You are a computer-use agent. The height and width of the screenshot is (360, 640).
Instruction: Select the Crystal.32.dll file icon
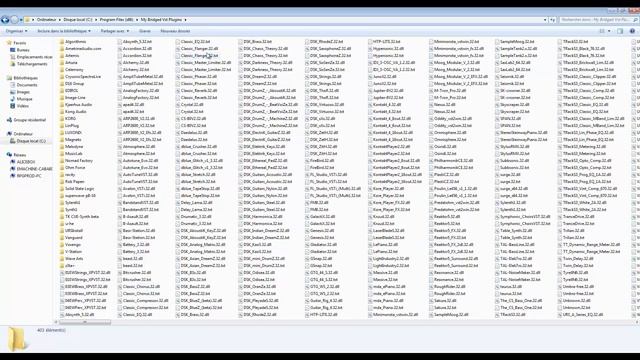tap(178, 105)
